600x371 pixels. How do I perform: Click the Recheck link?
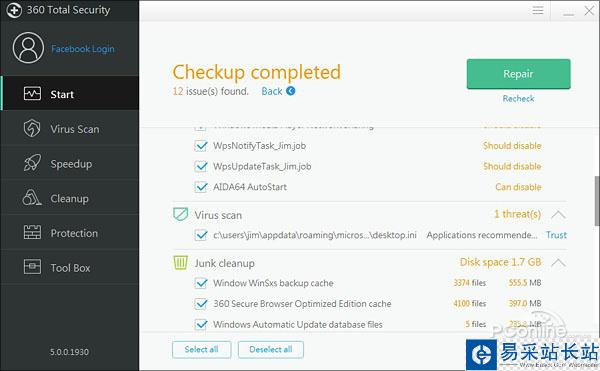pos(518,99)
